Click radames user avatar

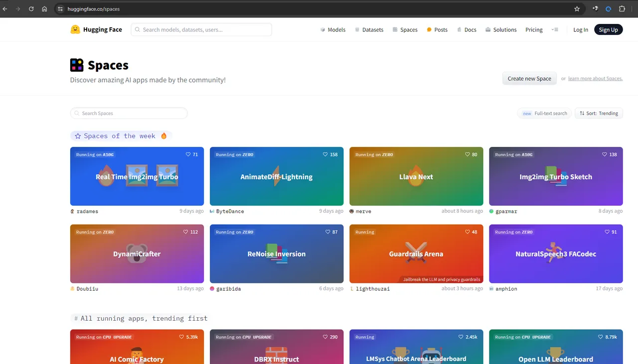(73, 211)
